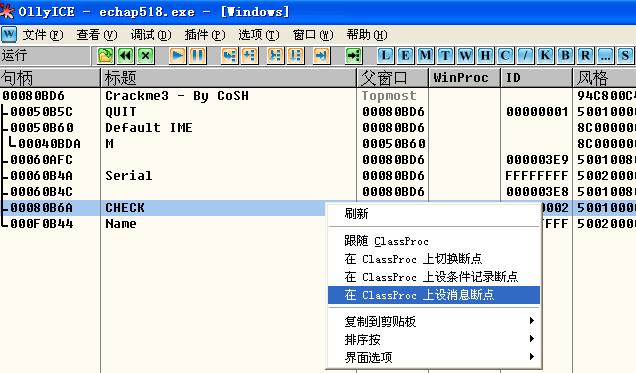This screenshot has height=373, width=636.
Task: Open the 窗口(W) menu
Action: point(313,35)
